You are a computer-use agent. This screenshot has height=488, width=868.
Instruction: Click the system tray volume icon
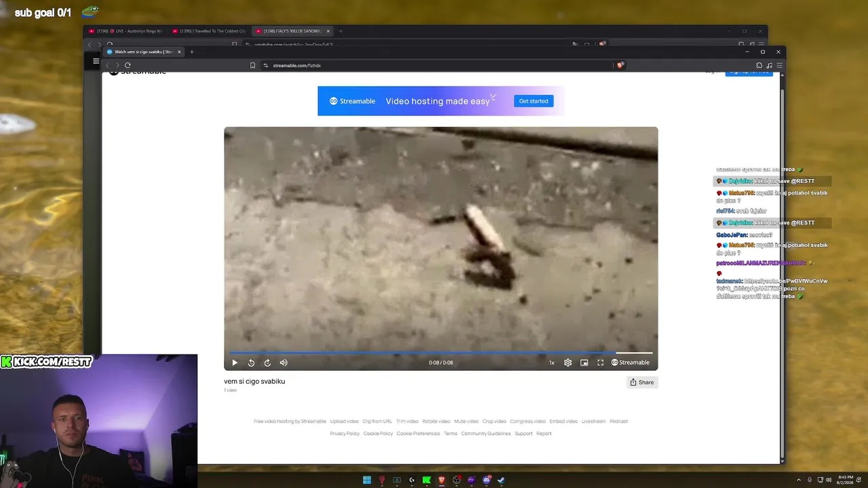pyautogui.click(x=828, y=480)
